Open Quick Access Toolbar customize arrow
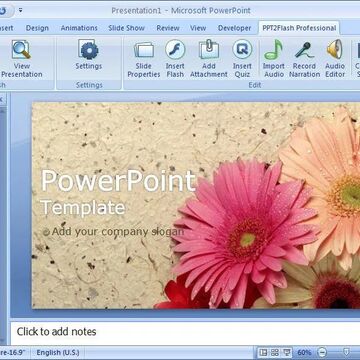 20,10
